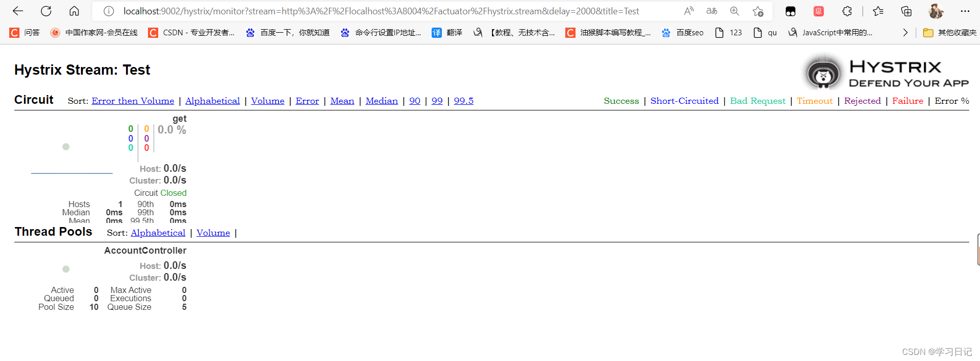Screen dimensions: 980x361
Task: Click the red extension icon in toolbar
Action: point(819,11)
